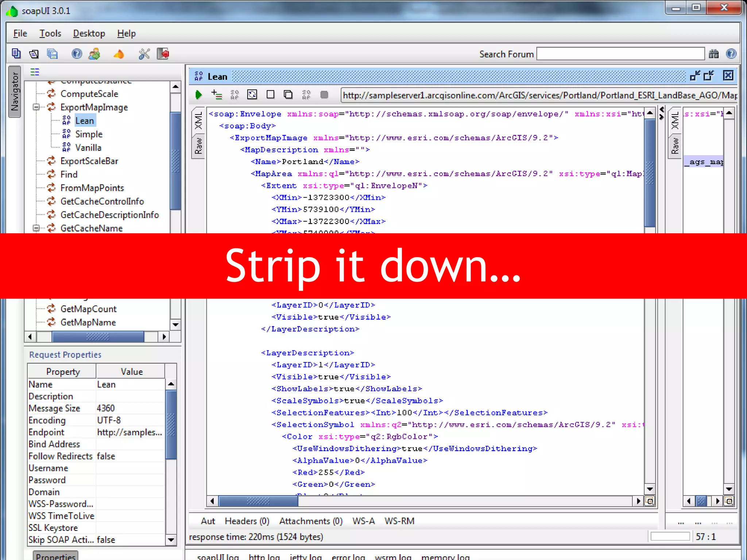Image resolution: width=747 pixels, height=560 pixels.
Task: Switch response editor to the Raw tab
Action: (675, 146)
